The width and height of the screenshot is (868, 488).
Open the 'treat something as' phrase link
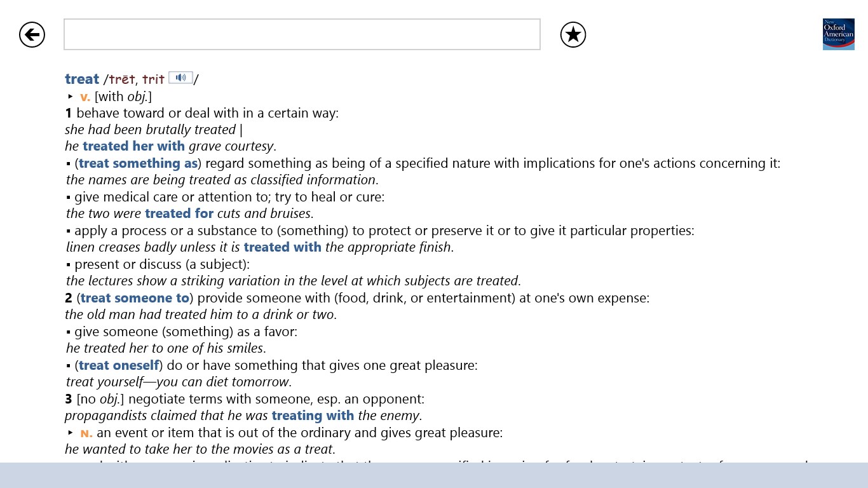139,163
